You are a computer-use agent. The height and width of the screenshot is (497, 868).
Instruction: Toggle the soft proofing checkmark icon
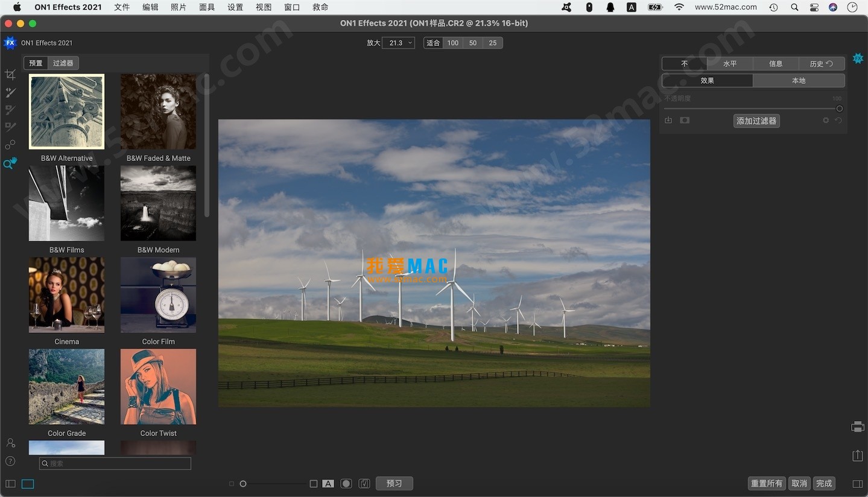coord(364,484)
